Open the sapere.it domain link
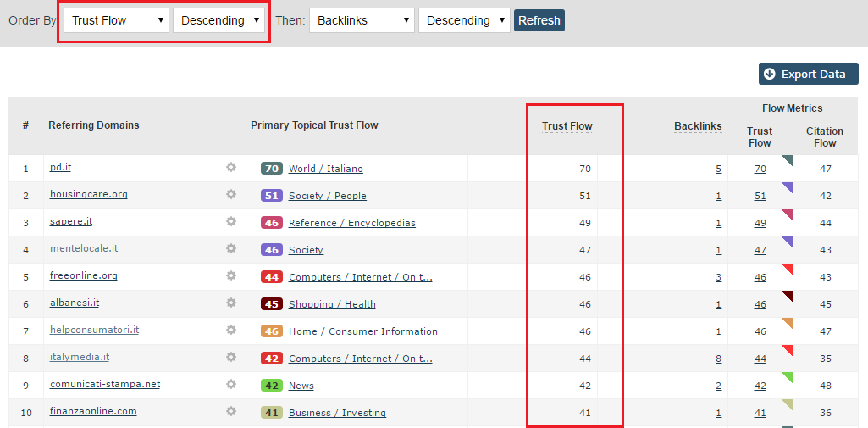The width and height of the screenshot is (868, 428). (x=71, y=221)
